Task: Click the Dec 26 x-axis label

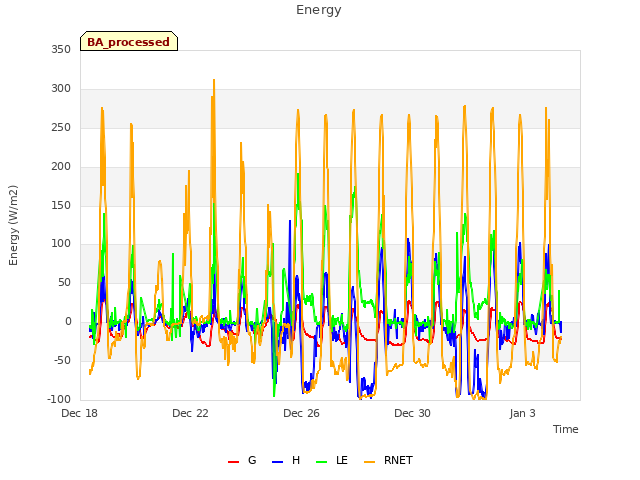Action: pyautogui.click(x=302, y=413)
